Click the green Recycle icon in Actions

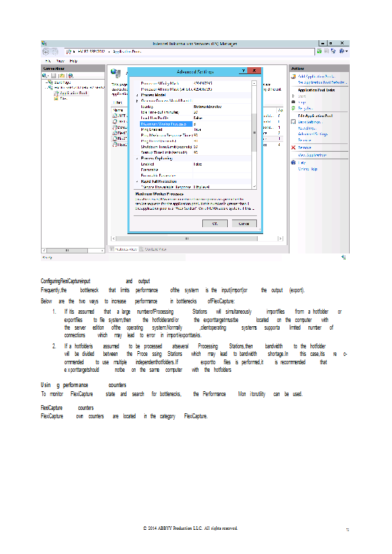(294, 108)
